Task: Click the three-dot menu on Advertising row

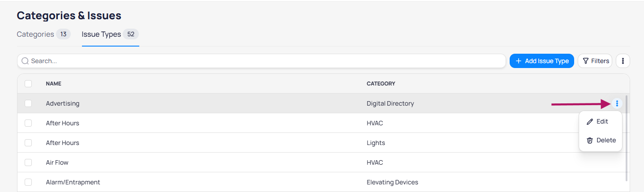Action: coord(617,103)
